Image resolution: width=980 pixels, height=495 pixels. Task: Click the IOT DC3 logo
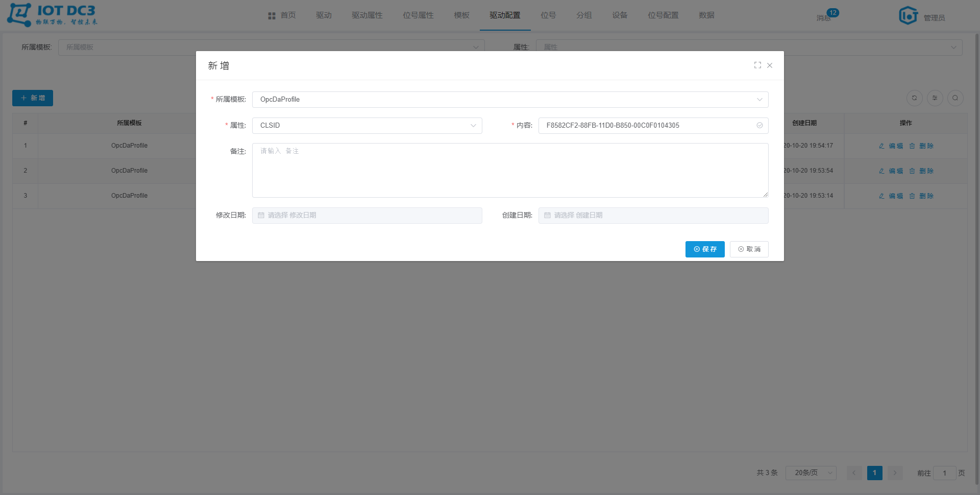tap(52, 15)
